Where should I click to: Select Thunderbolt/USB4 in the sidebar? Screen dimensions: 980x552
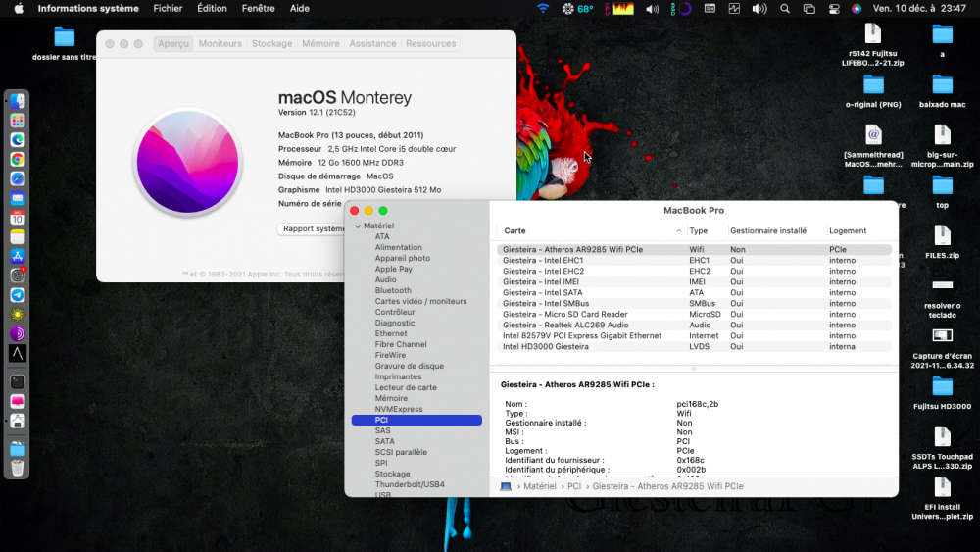click(x=410, y=484)
